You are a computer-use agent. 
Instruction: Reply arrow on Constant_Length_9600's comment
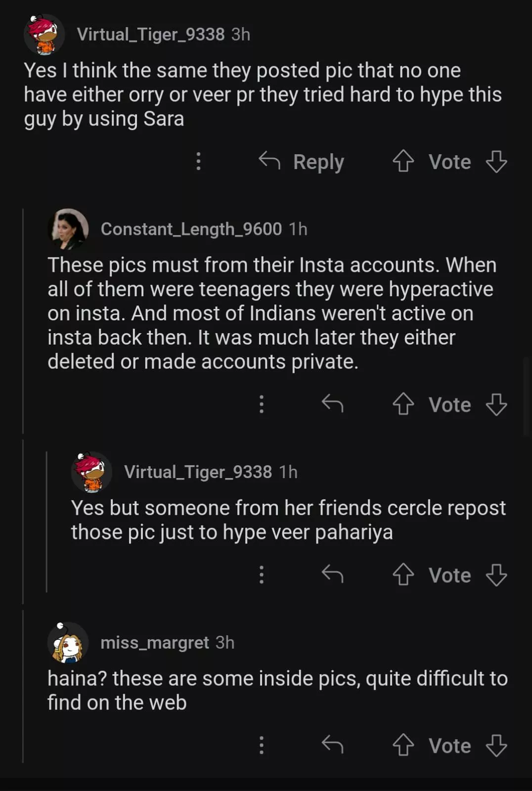click(x=332, y=404)
